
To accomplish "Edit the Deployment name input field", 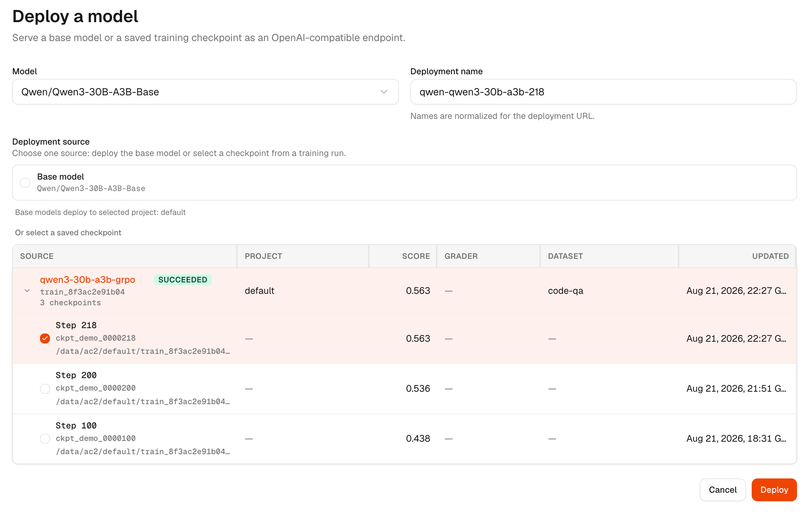I will click(603, 92).
